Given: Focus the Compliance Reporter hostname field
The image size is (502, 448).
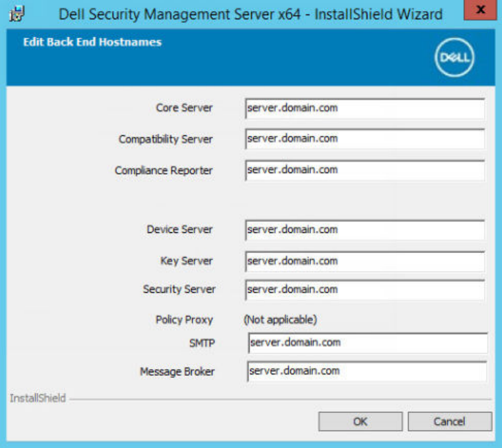Looking at the screenshot, I should tap(365, 170).
